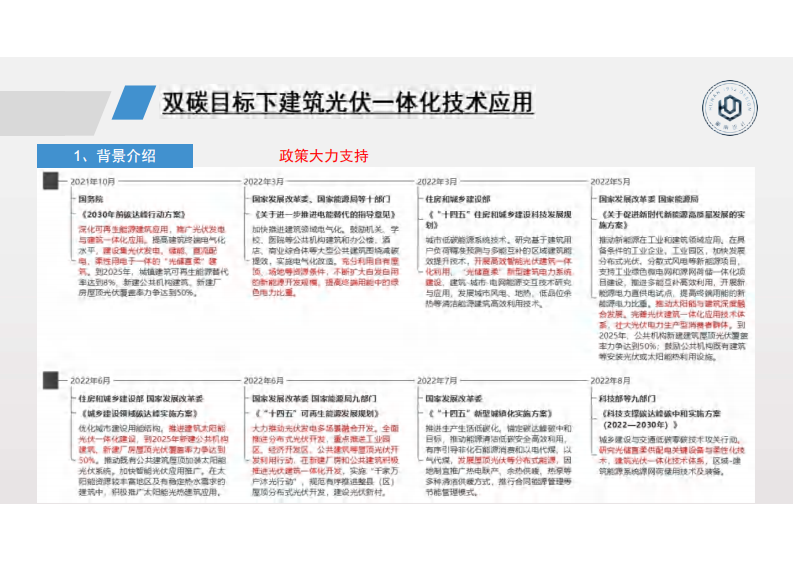Click title 《关于促进新时代新能源高质量发展的实施方案》
This screenshot has width=793, height=561.
point(672,220)
